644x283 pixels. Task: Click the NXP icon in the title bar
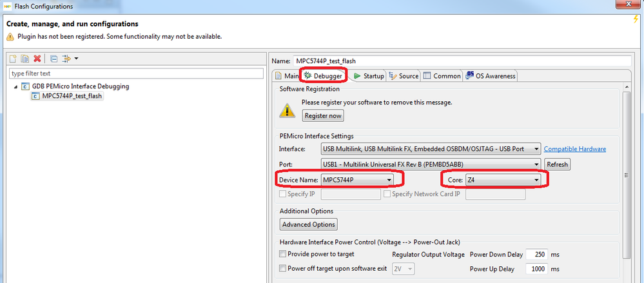pyautogui.click(x=7, y=6)
